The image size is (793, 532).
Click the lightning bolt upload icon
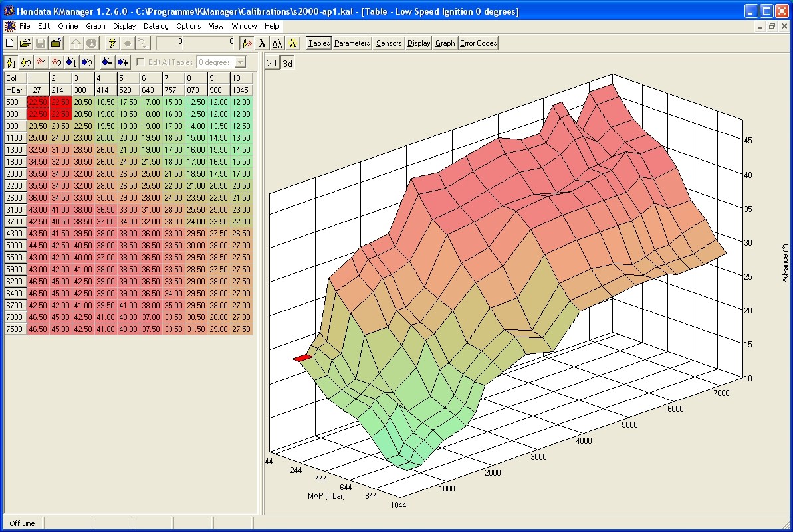coord(112,43)
